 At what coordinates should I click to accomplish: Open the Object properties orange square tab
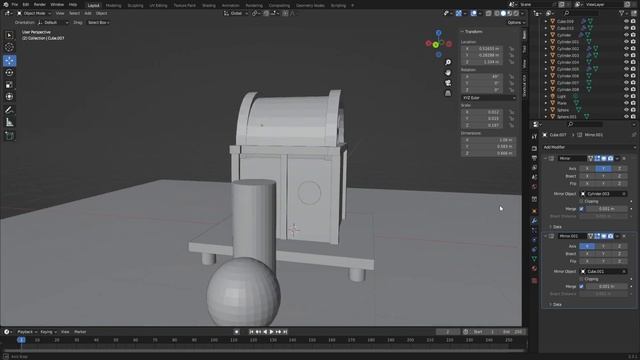click(534, 211)
